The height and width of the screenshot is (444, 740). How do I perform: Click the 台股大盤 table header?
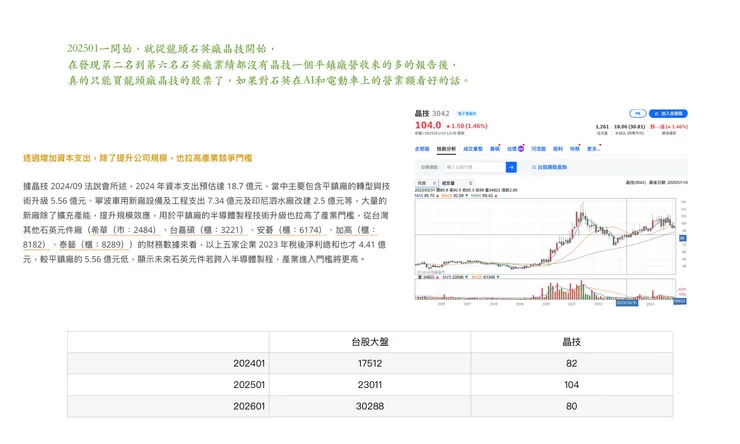370,342
